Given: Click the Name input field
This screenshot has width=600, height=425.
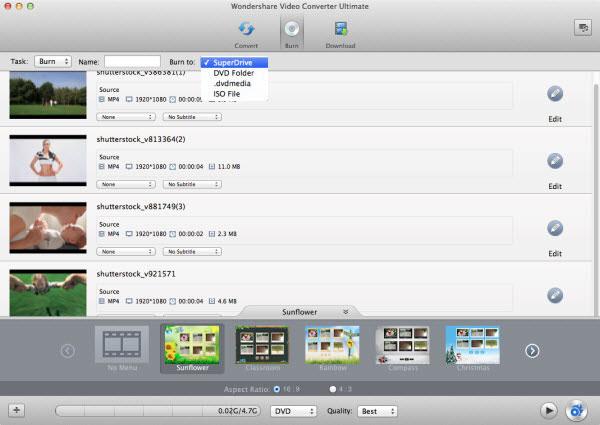Looking at the screenshot, I should pyautogui.click(x=132, y=61).
